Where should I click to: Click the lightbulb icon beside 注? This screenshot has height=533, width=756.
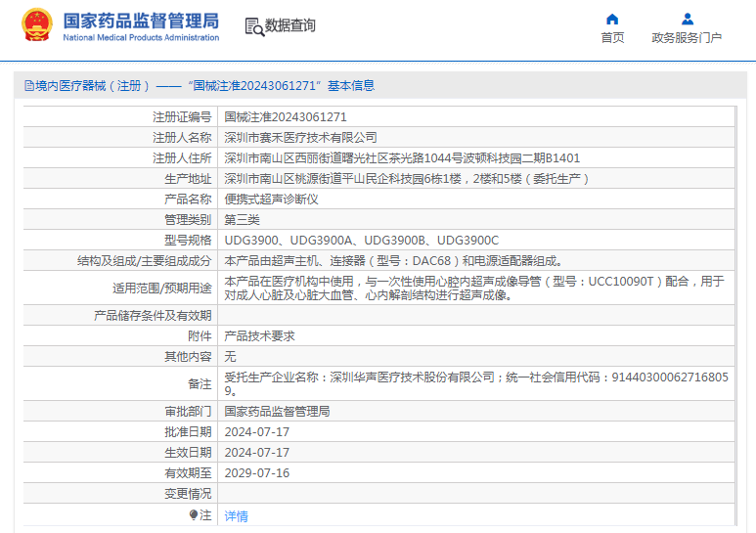pyautogui.click(x=194, y=515)
